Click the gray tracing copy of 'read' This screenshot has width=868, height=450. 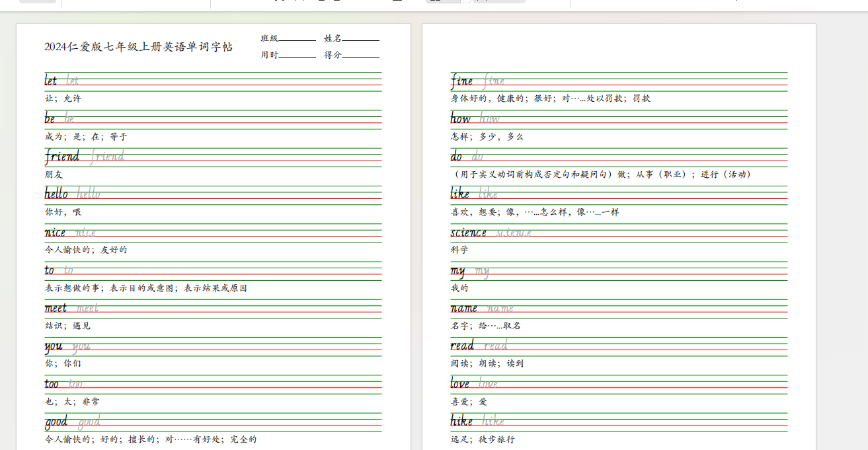[x=496, y=346]
